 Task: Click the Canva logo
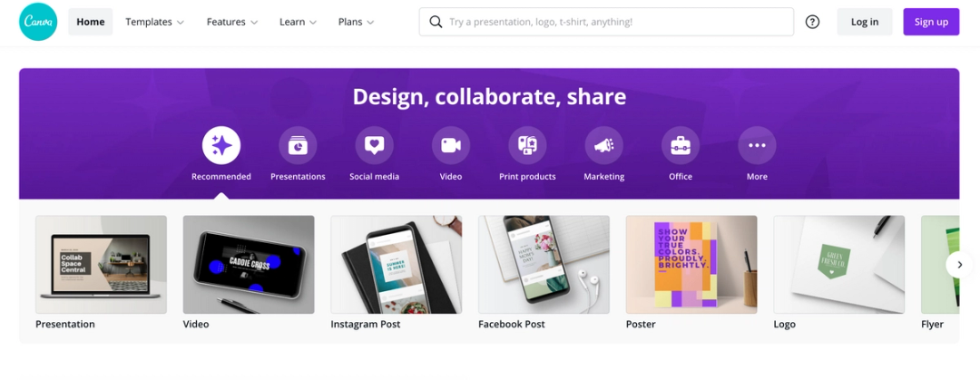(x=38, y=22)
